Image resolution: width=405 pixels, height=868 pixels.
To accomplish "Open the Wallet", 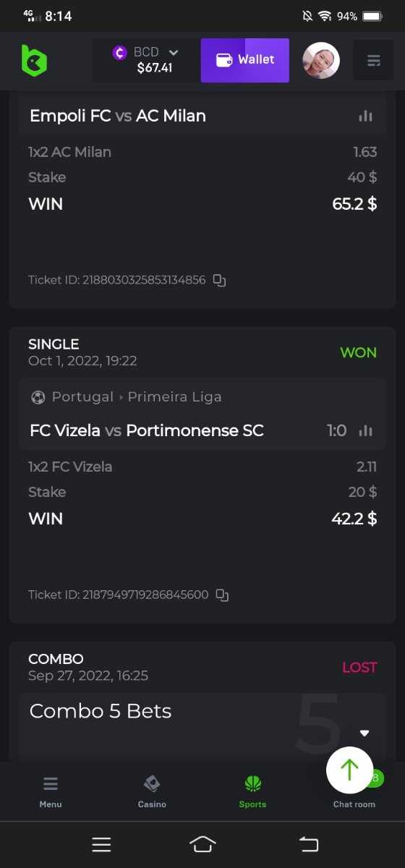I will tap(245, 60).
